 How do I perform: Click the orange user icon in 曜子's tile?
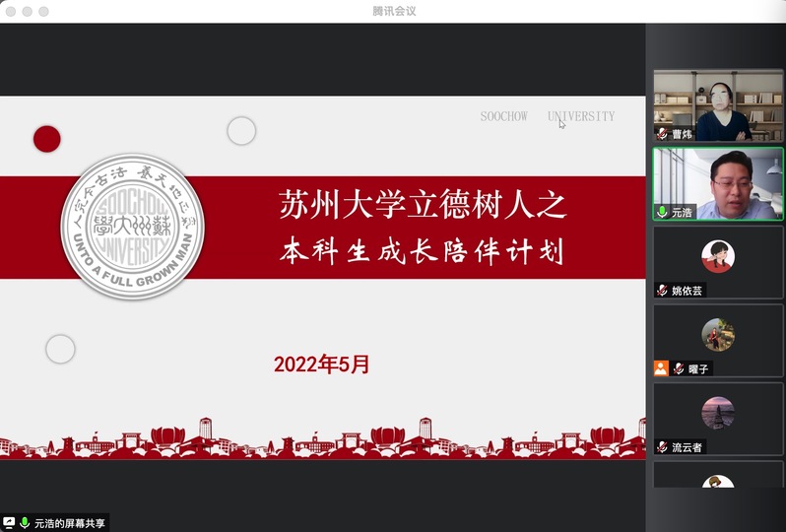point(661,368)
